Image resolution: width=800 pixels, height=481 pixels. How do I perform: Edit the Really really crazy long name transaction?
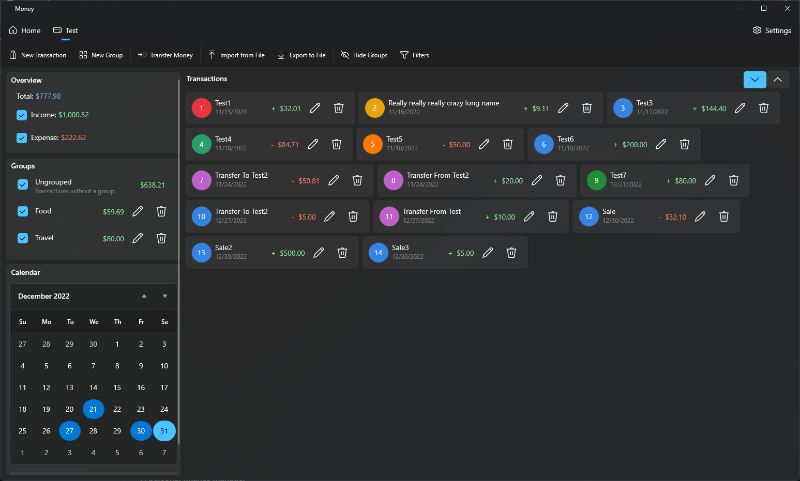click(563, 108)
